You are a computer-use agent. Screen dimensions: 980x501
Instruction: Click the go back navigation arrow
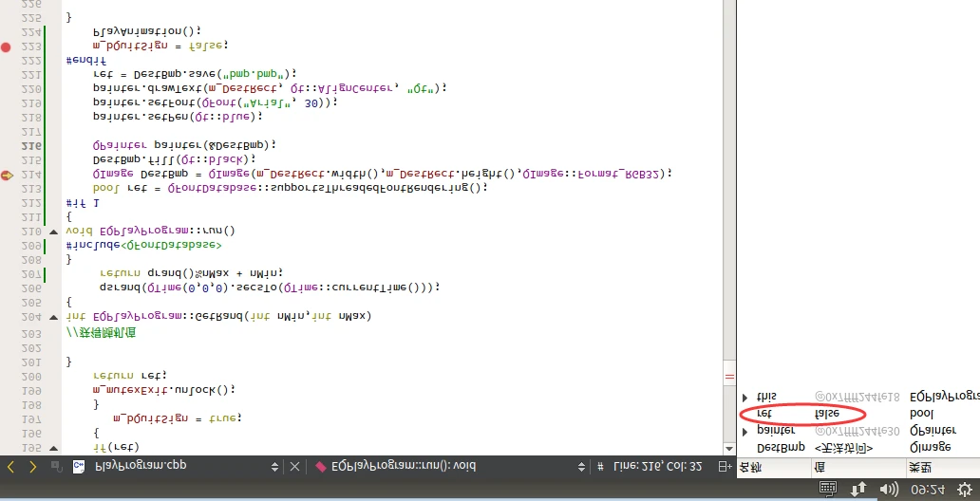point(11,466)
